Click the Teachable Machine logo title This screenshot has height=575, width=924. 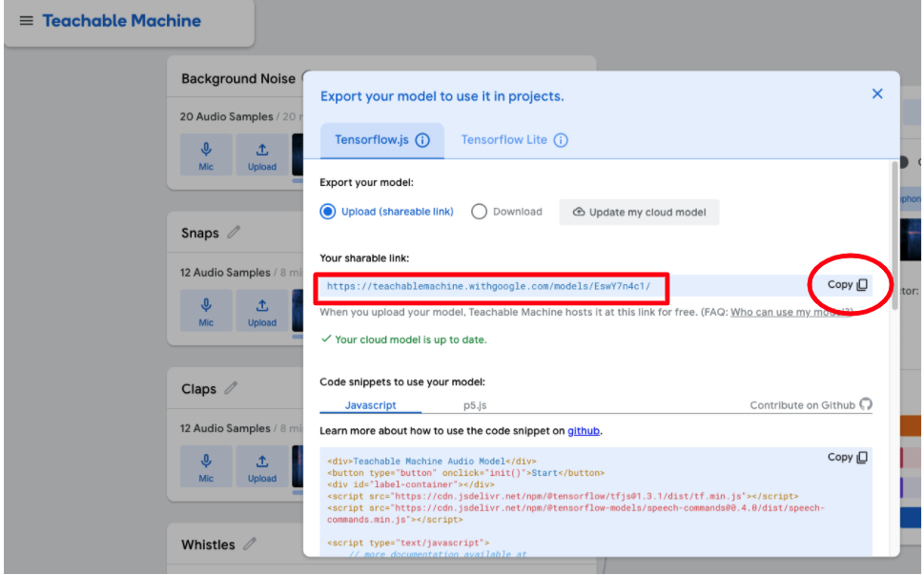(x=121, y=21)
